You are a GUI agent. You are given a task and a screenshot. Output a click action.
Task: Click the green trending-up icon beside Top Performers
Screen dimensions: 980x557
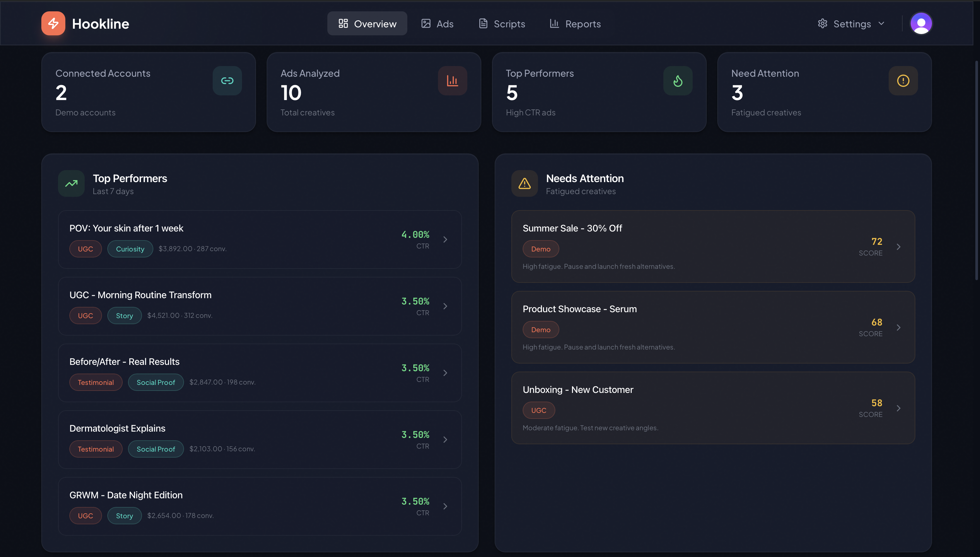71,184
